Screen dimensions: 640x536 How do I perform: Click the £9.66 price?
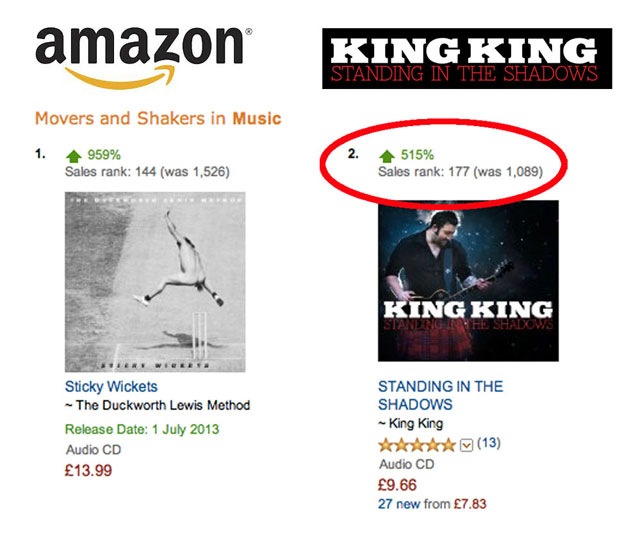[x=397, y=485]
